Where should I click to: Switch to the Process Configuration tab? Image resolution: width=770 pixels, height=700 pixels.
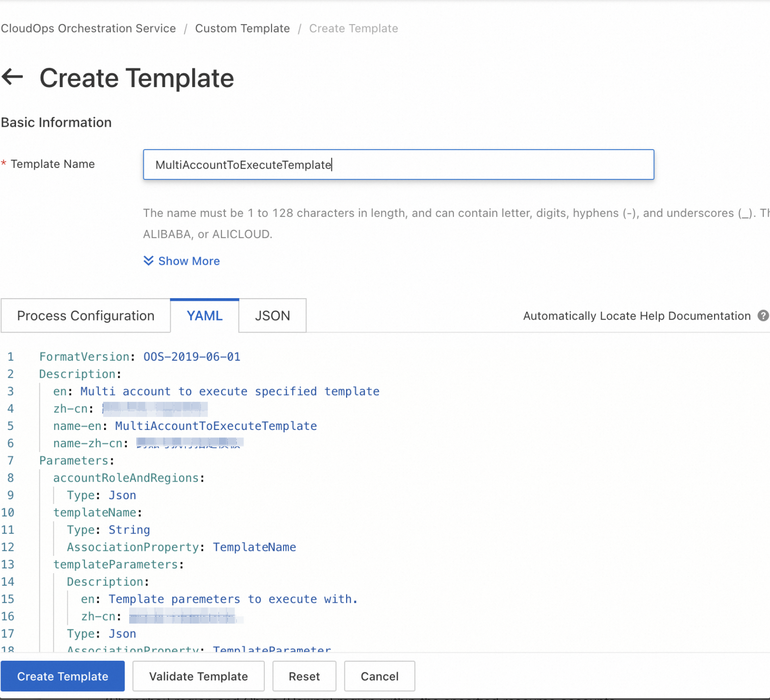85,316
